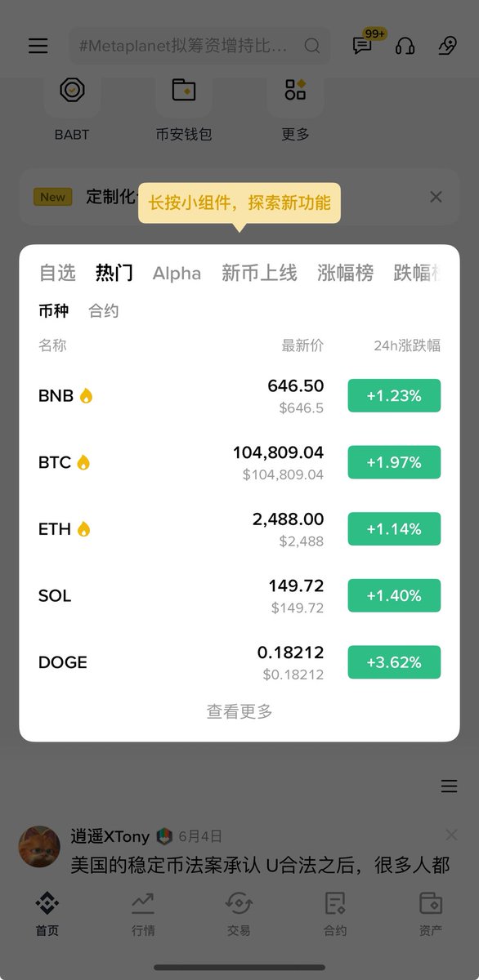Tap the BTC +1.97% change button

pyautogui.click(x=394, y=462)
